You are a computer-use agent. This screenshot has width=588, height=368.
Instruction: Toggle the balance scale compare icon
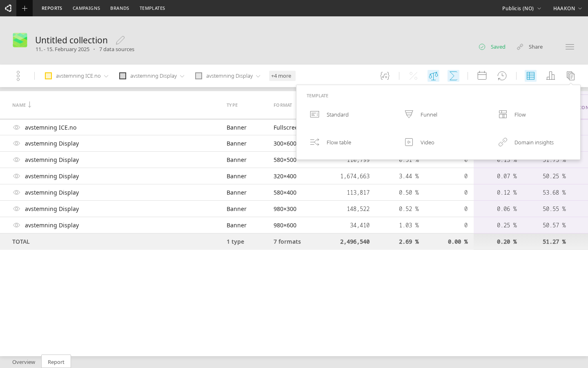[x=433, y=76]
